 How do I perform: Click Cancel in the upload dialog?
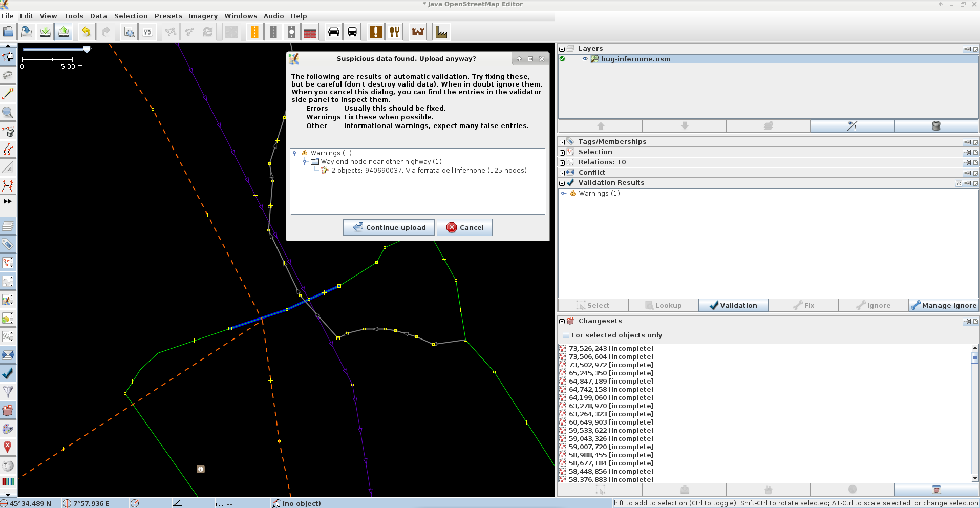point(464,227)
